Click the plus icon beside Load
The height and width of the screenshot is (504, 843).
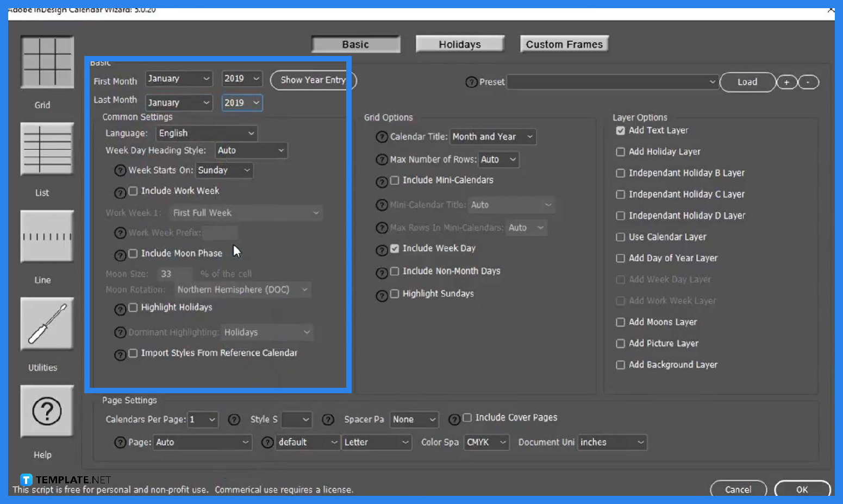(x=786, y=82)
